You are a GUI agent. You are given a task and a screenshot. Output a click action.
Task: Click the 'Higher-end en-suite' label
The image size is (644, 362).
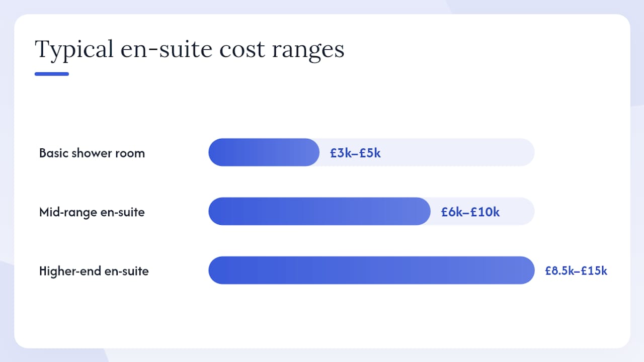(x=94, y=271)
